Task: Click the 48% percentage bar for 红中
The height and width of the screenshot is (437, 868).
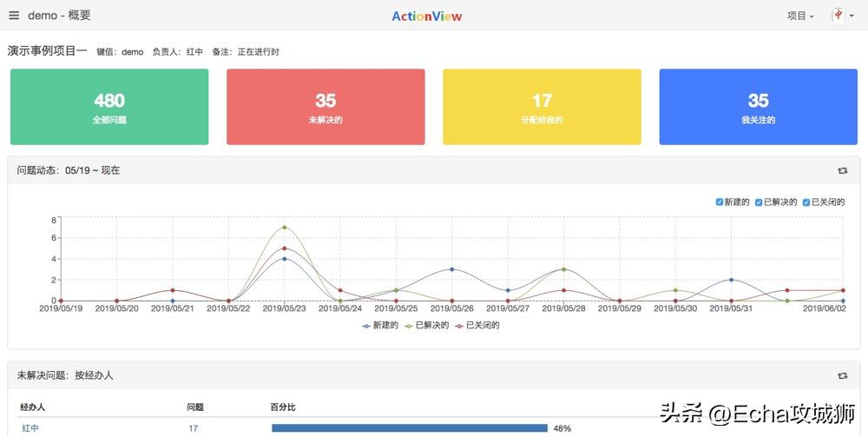Action: pyautogui.click(x=410, y=428)
